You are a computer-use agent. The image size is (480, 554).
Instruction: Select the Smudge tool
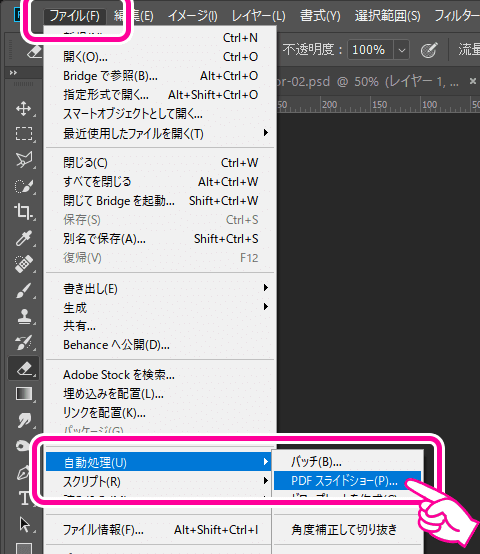point(24,420)
